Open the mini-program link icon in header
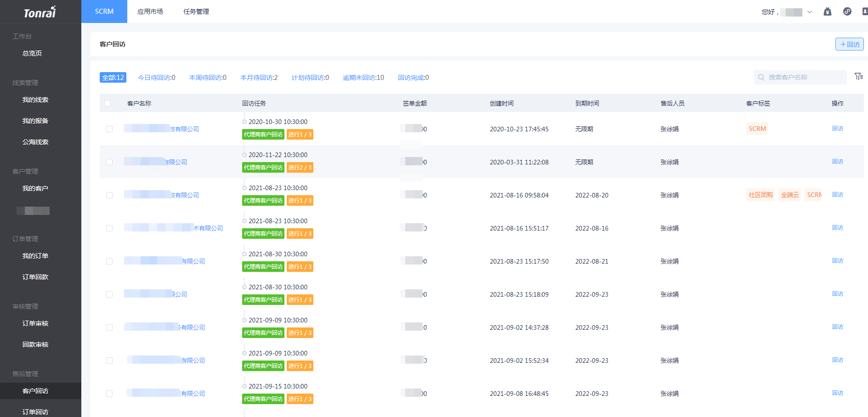This screenshot has height=417, width=868. [x=847, y=11]
